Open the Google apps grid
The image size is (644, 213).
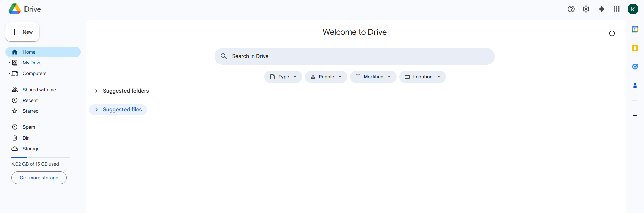click(x=616, y=9)
